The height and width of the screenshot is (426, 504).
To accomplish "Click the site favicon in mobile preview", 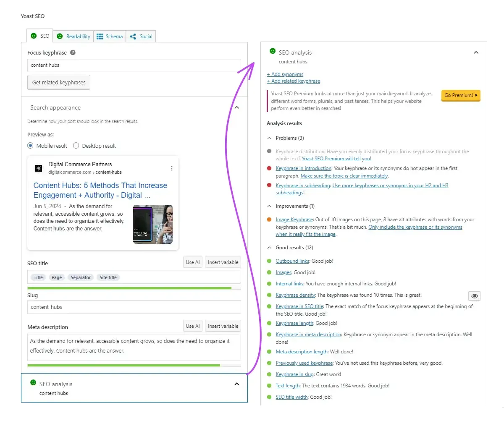I will click(39, 168).
